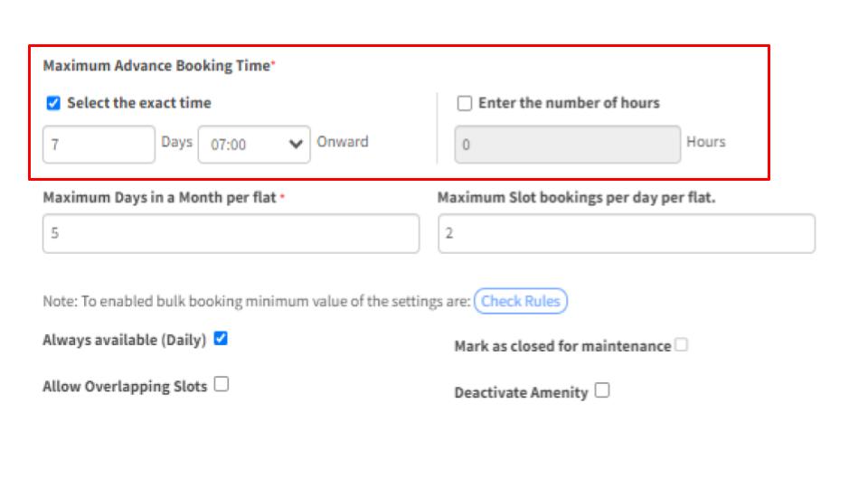868x488 pixels.
Task: Click the greyed-out Hours input field
Action: tap(567, 145)
